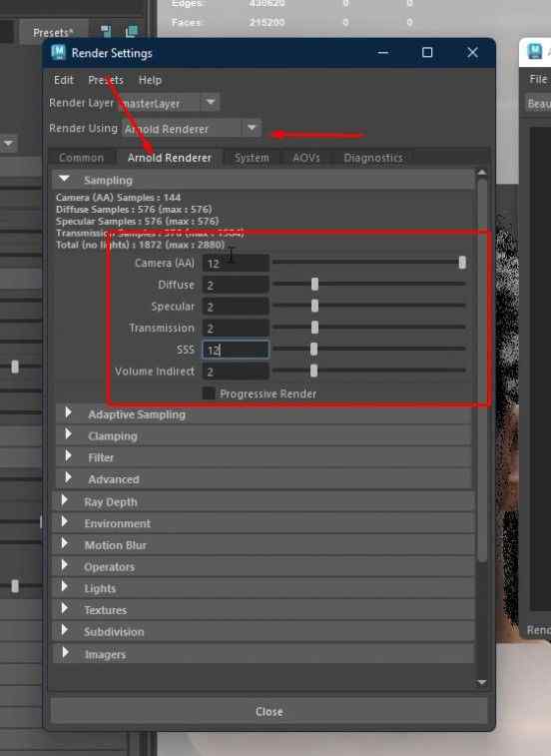Click the scroll down arrow of settings list

point(481,682)
